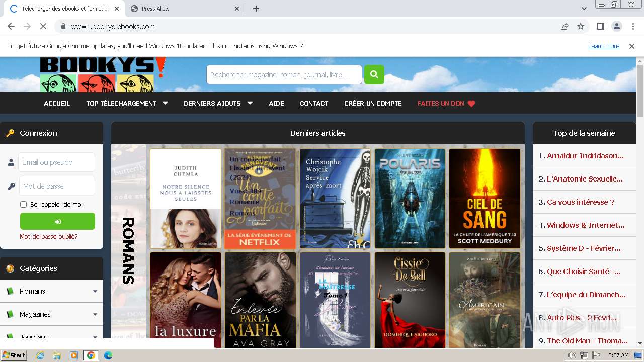Open Microsoft Edge from the taskbar
Screen dimensions: 644x362
pos(108,355)
